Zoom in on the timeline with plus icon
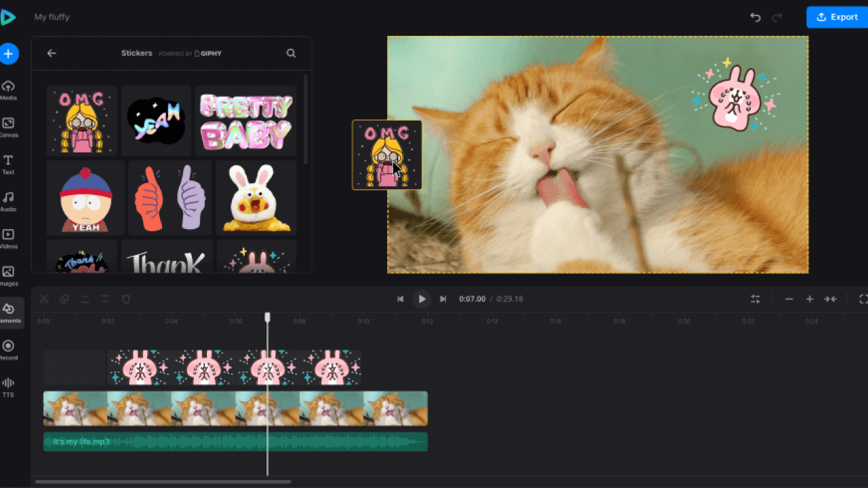 tap(809, 298)
